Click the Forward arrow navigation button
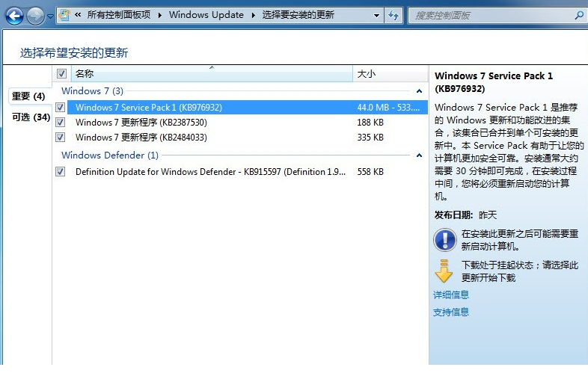Image resolution: width=588 pixels, height=379 pixels. click(36, 16)
